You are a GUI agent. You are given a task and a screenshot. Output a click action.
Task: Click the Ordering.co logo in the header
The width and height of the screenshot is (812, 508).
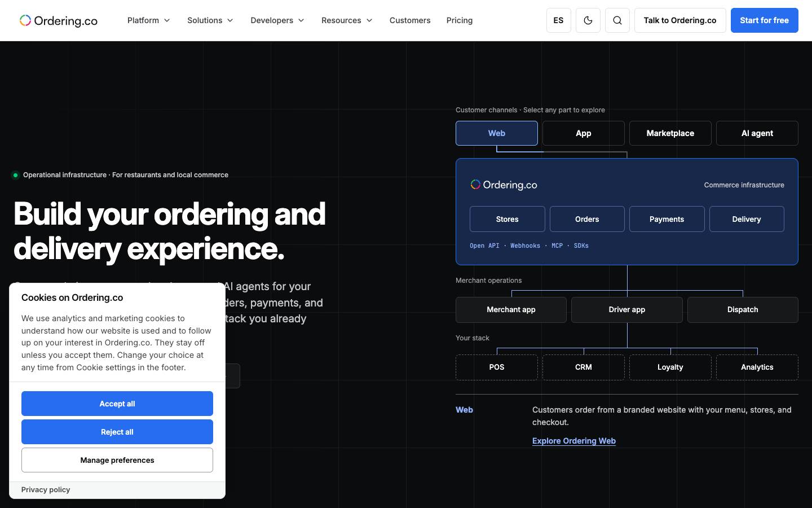[59, 20]
